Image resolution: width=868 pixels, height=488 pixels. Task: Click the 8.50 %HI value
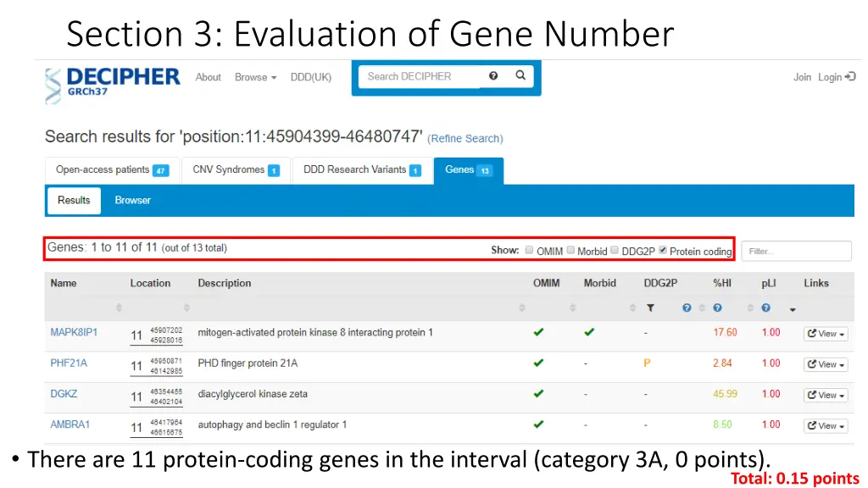(x=722, y=424)
